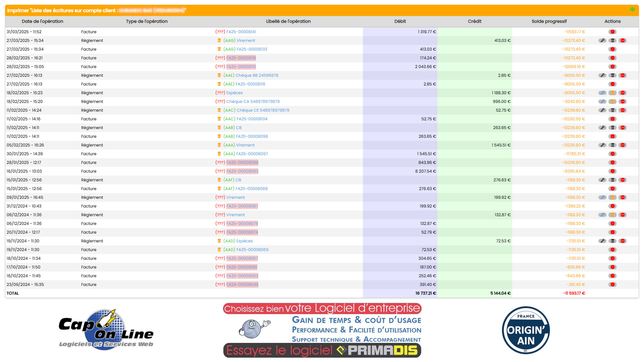Click the green printer icon in orange header

pos(632,9)
